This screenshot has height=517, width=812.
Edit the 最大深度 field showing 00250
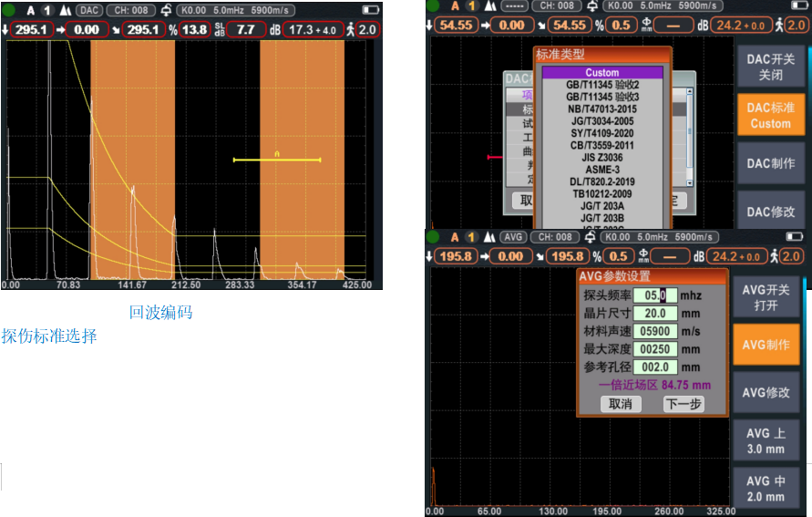click(655, 349)
